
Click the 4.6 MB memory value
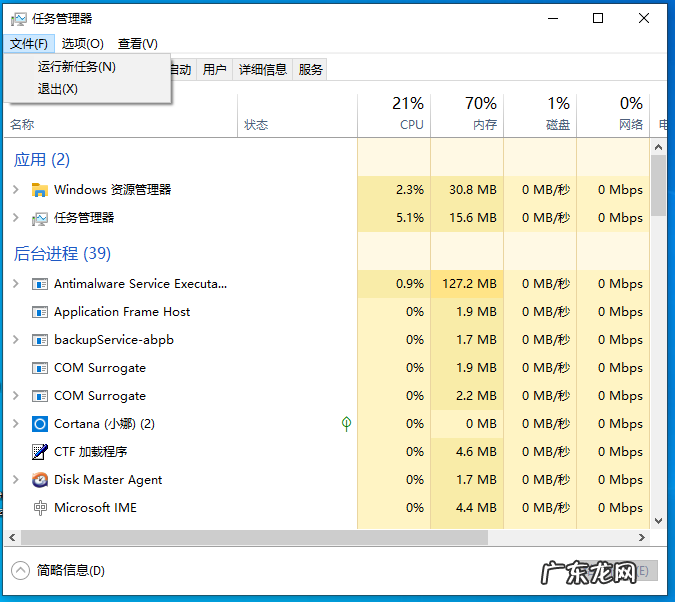tap(476, 452)
